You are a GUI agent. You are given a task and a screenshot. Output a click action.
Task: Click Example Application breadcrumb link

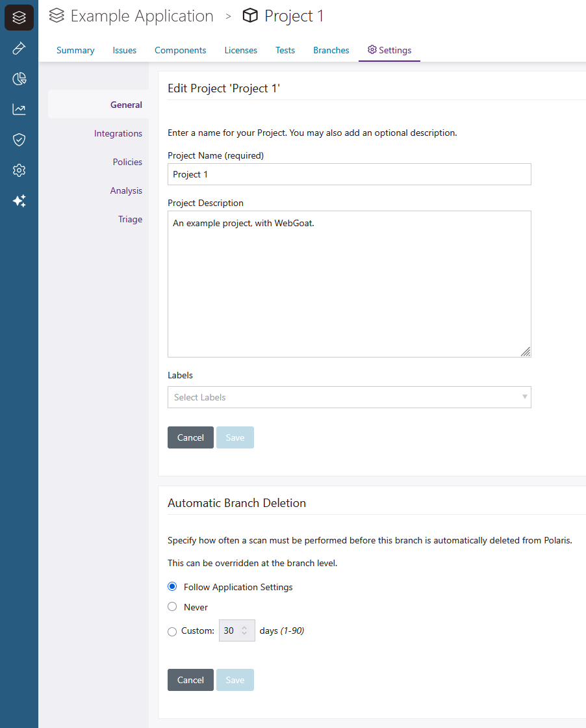142,16
